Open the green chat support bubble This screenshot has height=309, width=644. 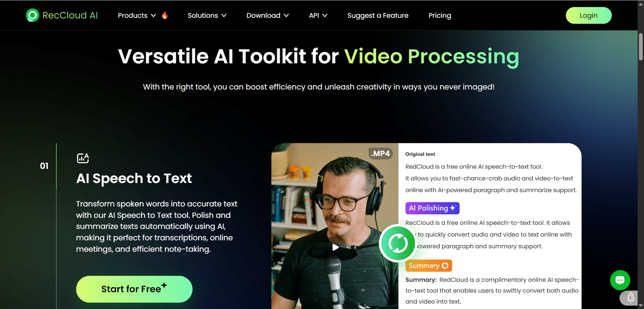click(x=620, y=280)
